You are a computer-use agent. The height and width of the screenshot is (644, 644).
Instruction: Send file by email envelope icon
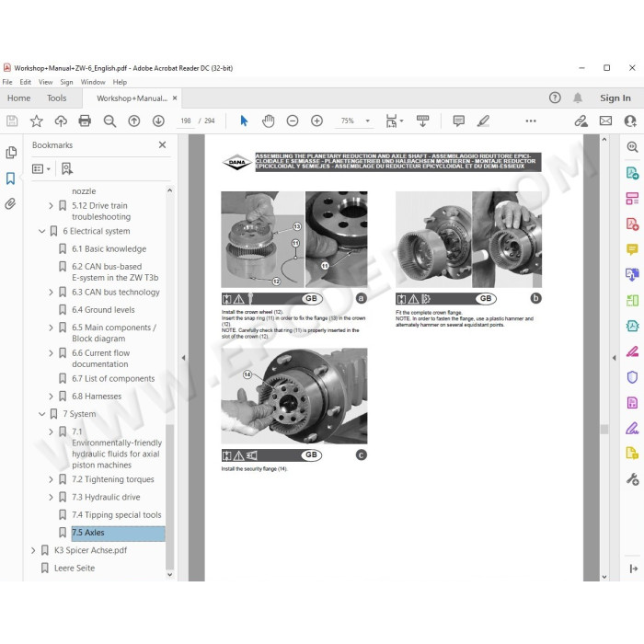[x=605, y=121]
